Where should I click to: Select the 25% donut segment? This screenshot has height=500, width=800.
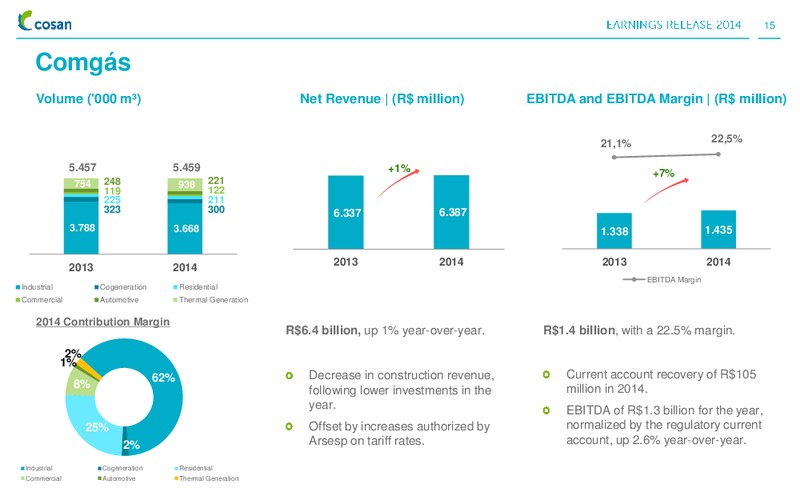tap(96, 427)
